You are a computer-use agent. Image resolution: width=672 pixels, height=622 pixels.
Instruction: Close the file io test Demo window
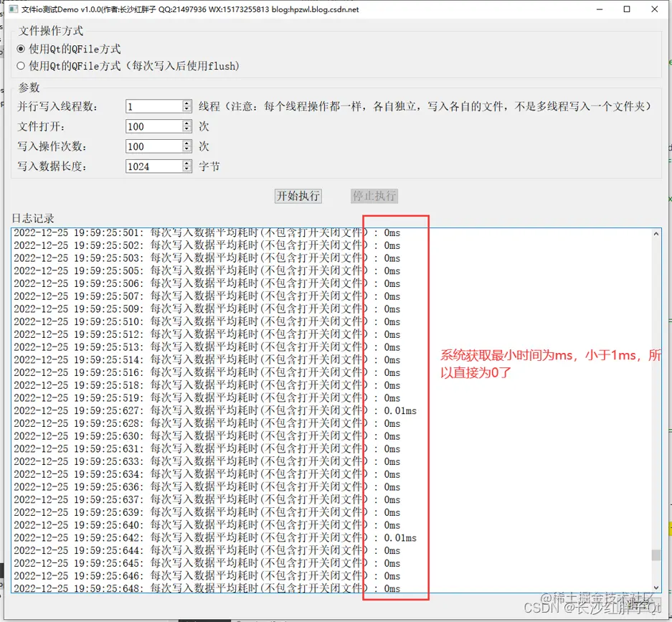pos(654,9)
